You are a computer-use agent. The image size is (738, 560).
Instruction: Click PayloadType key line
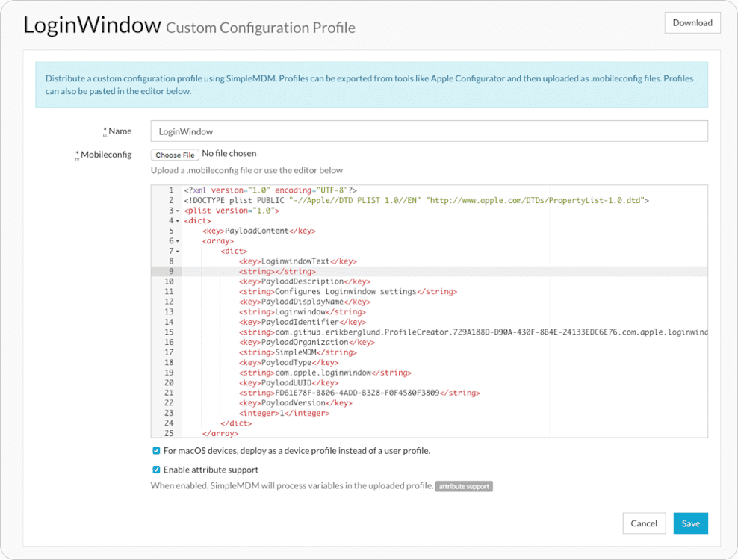click(288, 362)
